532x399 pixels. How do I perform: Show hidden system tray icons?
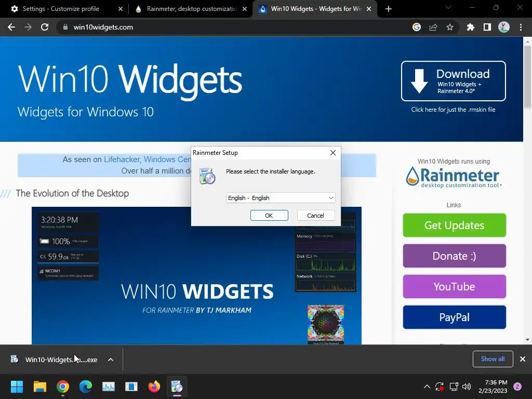click(x=427, y=387)
